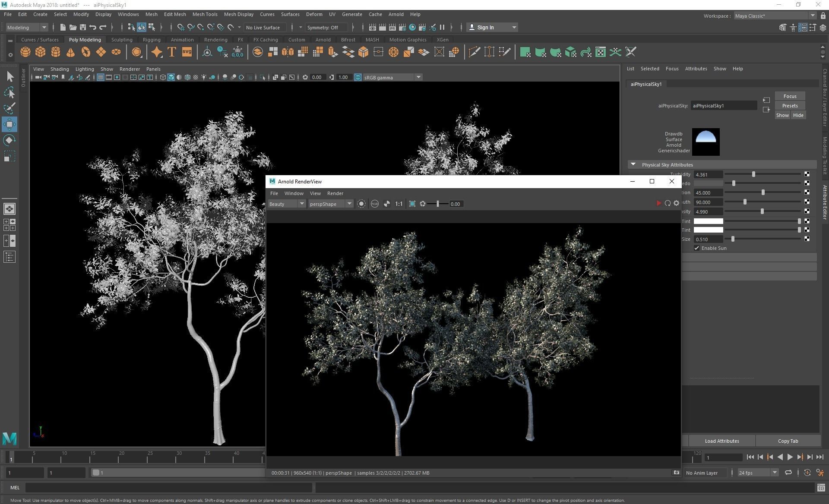Open the Sign In dropdown
829x504 pixels.
pyautogui.click(x=492, y=27)
